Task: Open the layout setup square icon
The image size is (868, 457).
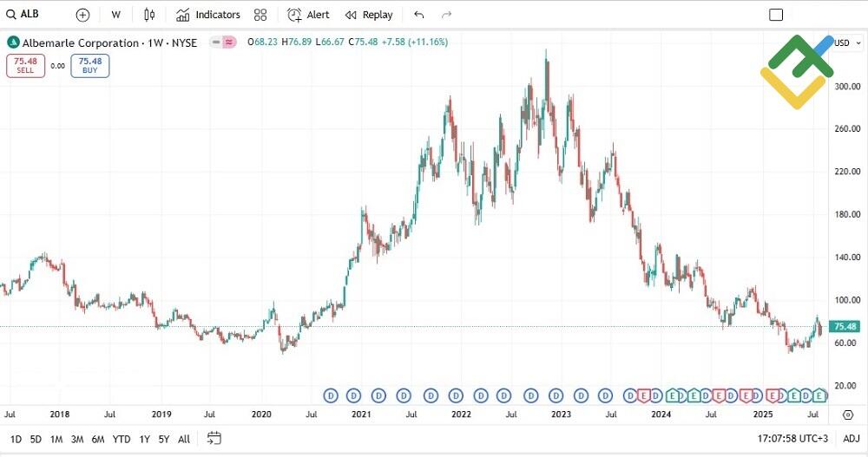Action: pos(776,15)
